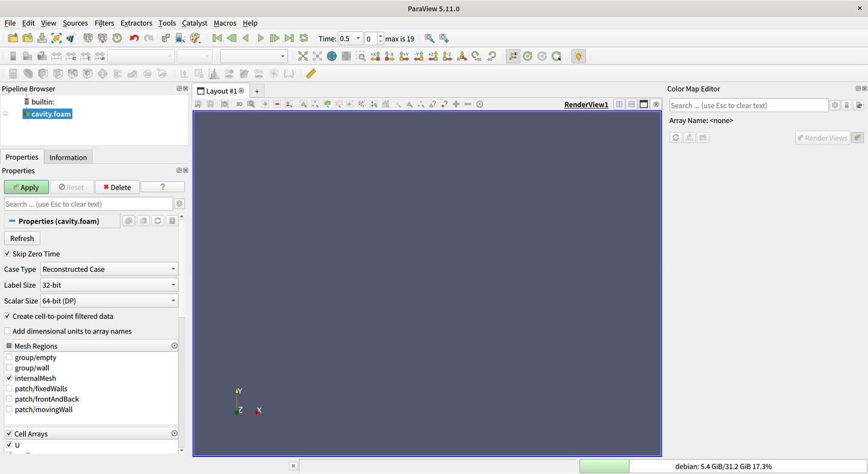Set view direction to -Y
The image size is (868, 474).
(x=418, y=56)
